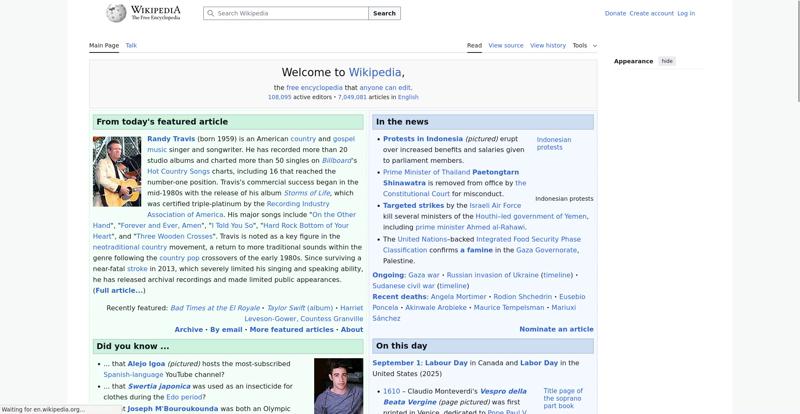
Task: Open the Russian invasion of Ukraine link
Action: pyautogui.click(x=492, y=275)
